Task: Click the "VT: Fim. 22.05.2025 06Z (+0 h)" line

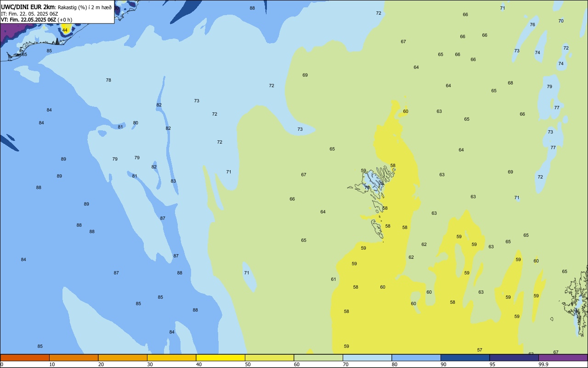Action: coord(37,20)
